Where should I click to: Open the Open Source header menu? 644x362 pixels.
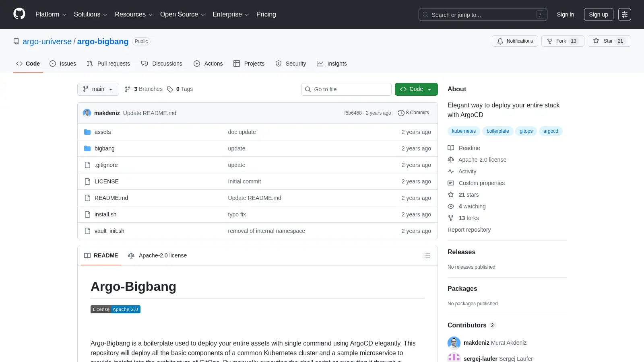coord(183,14)
